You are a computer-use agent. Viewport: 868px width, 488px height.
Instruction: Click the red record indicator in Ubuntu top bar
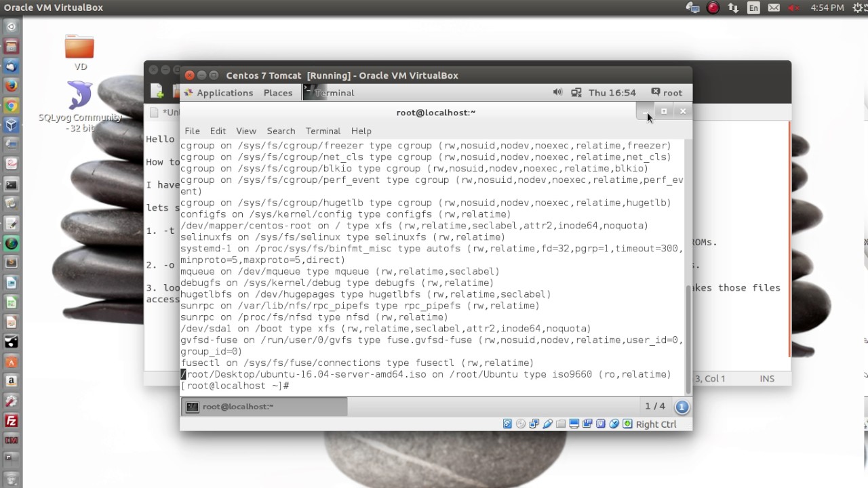[713, 8]
